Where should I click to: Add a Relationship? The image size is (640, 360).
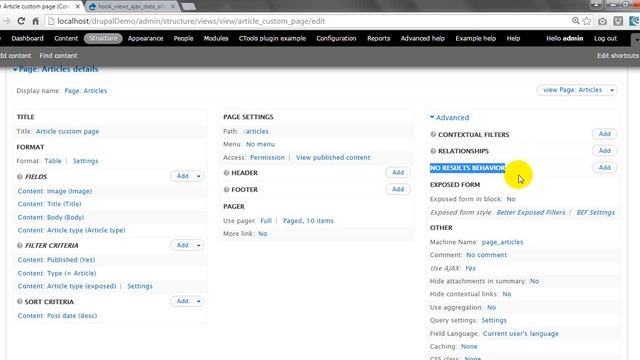pos(604,151)
